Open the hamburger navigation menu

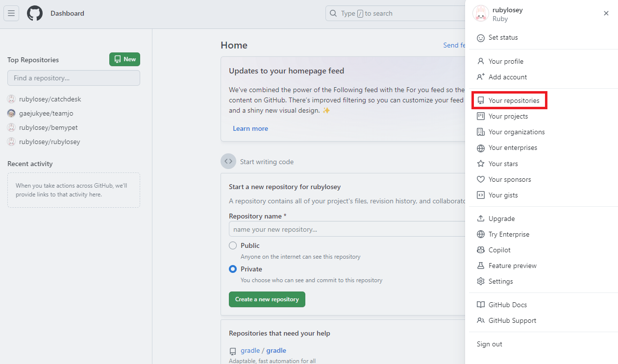click(11, 13)
